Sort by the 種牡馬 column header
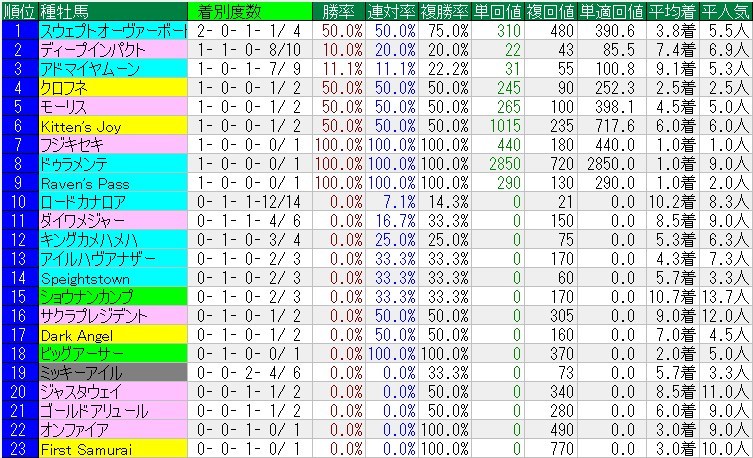 point(113,11)
